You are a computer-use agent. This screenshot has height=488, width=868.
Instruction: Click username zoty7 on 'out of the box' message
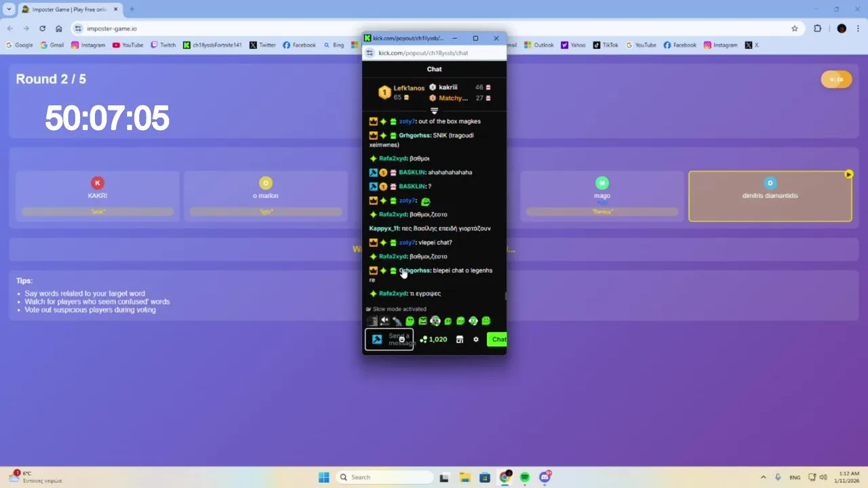tap(407, 121)
